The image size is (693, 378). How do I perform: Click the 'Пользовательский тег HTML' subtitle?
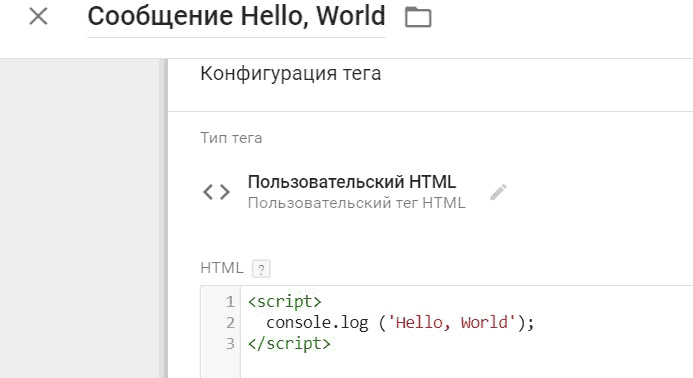pyautogui.click(x=356, y=203)
